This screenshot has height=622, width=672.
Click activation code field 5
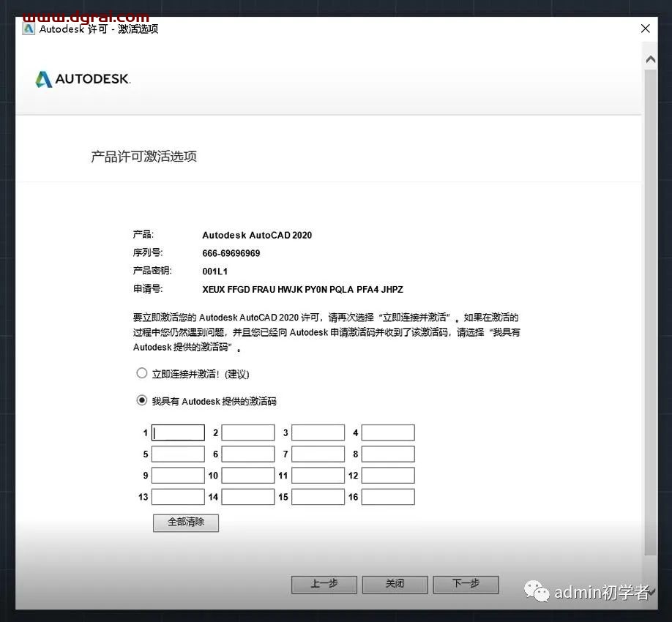[179, 454]
